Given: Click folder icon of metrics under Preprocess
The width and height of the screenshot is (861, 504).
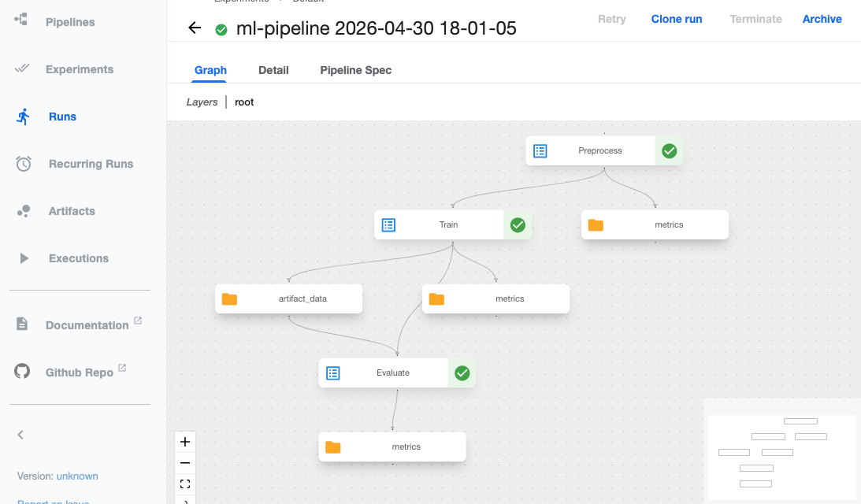Looking at the screenshot, I should point(596,225).
